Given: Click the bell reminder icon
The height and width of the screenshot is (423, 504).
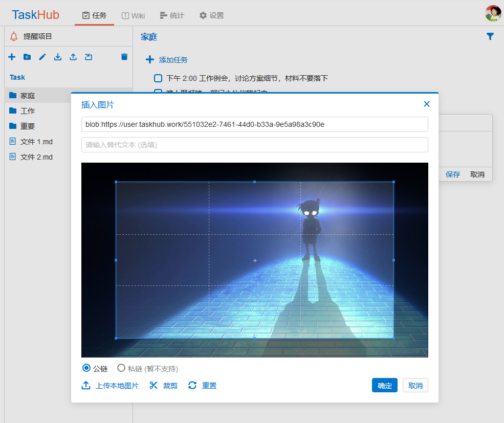Looking at the screenshot, I should point(13,36).
